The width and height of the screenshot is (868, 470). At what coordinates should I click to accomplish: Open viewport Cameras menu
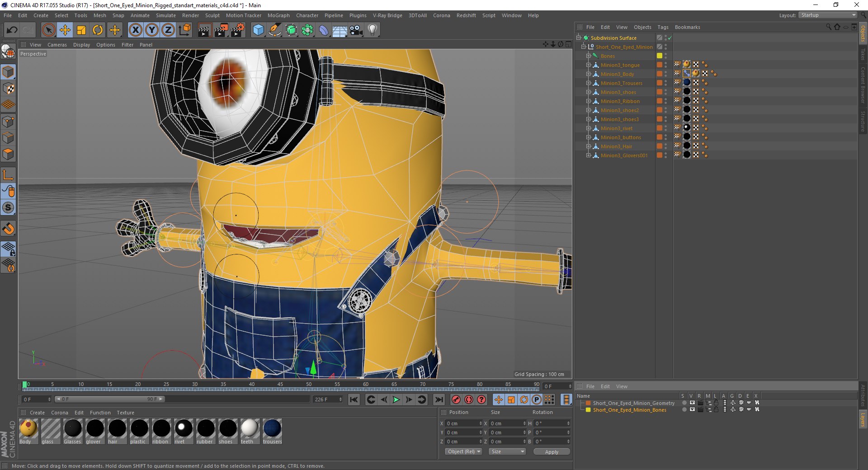57,45
